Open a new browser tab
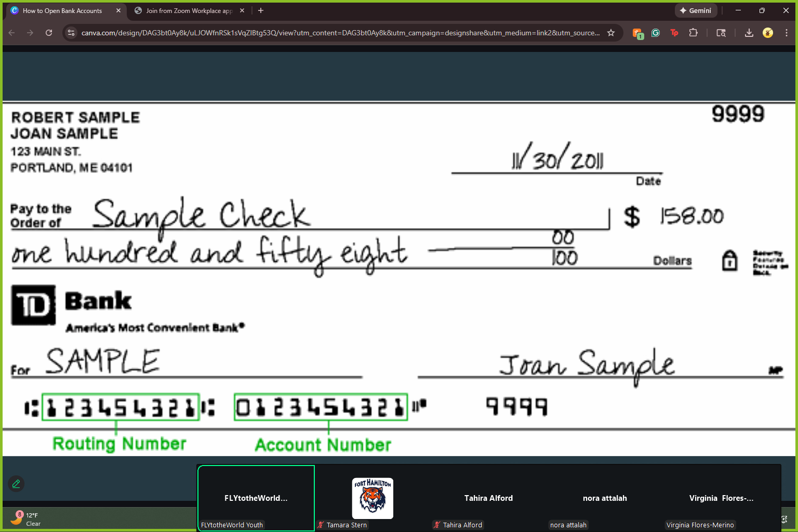798x532 pixels. point(261,10)
